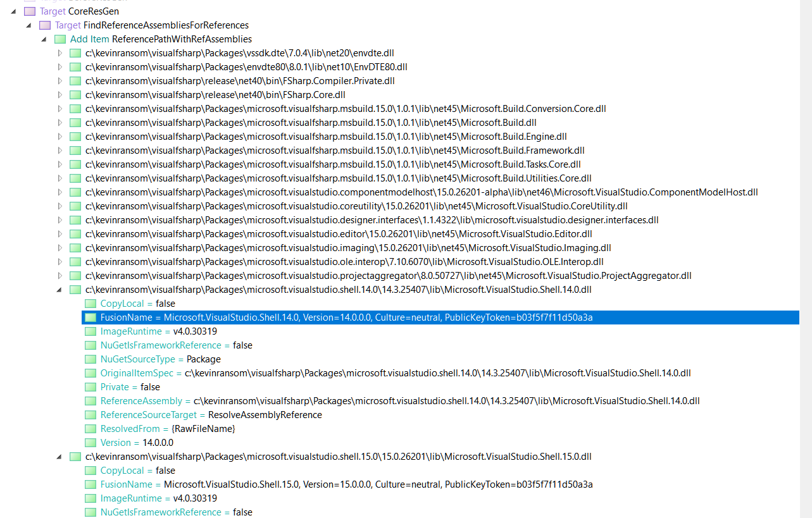Select ImageRuntime property under Shell.14.0
The width and height of the screenshot is (812, 518).
(159, 331)
